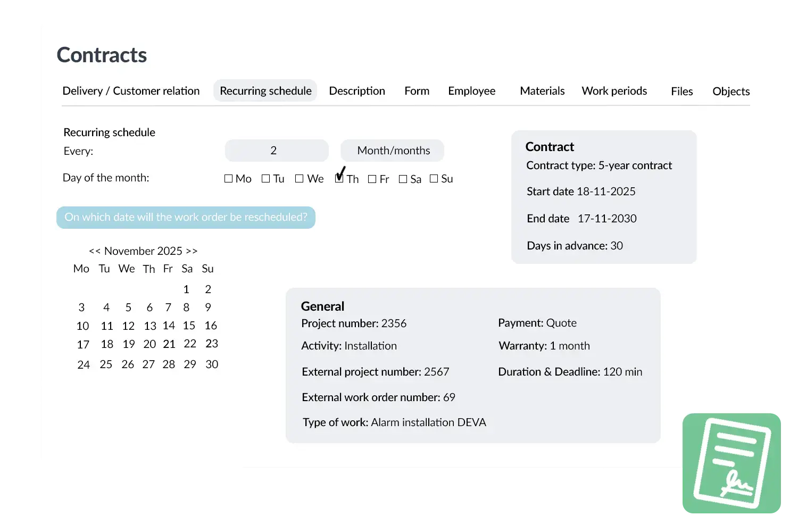Pick November 27 in the calendar
This screenshot has width=798, height=532.
[x=148, y=364]
